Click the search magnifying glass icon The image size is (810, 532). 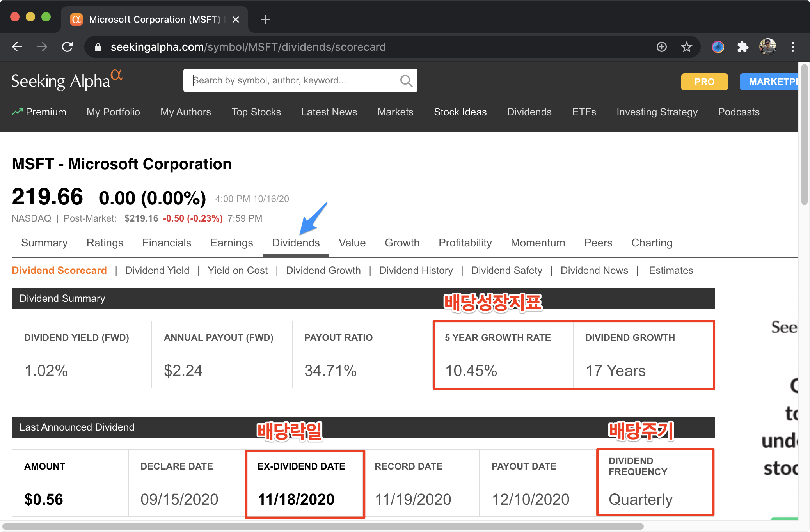click(406, 81)
